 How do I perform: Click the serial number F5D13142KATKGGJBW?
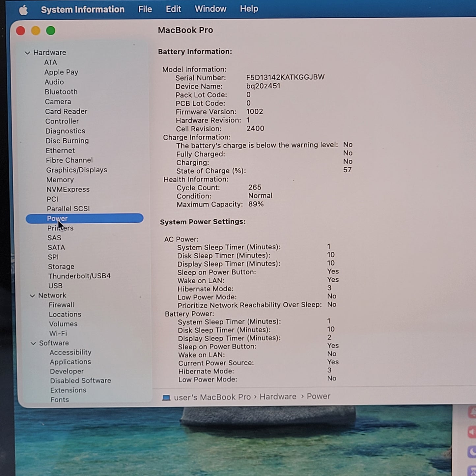285,77
